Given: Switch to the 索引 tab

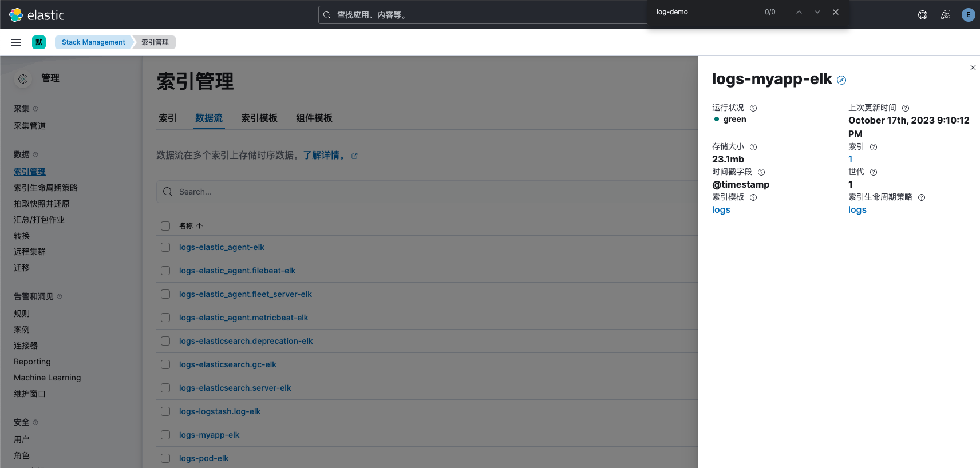Looking at the screenshot, I should (x=168, y=118).
